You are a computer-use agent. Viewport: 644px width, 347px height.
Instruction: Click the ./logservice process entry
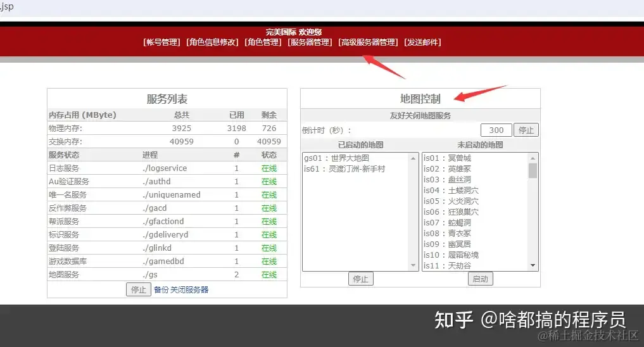pos(165,168)
